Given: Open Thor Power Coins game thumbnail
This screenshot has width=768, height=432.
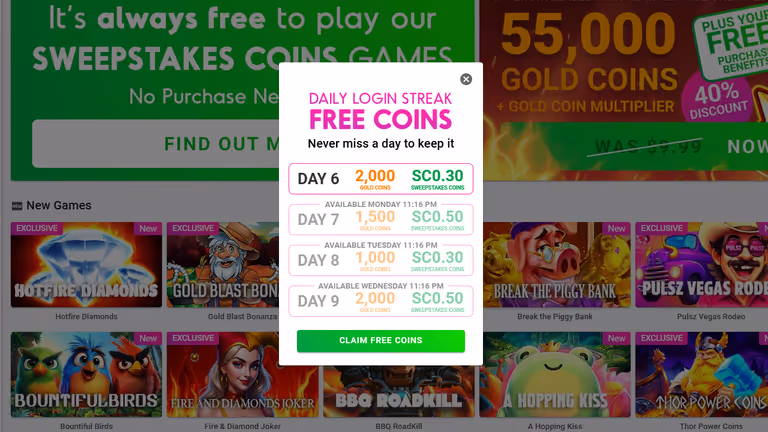Looking at the screenshot, I should pos(701,375).
